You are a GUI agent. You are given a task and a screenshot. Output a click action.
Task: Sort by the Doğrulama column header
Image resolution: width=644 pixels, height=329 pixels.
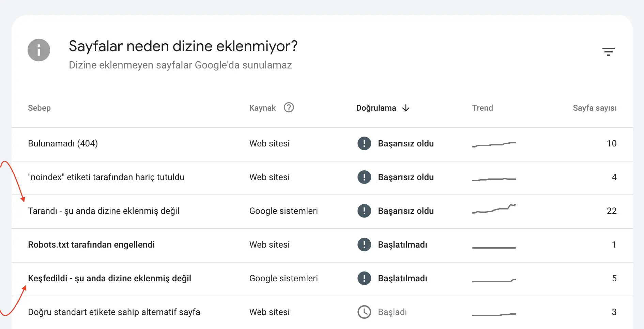click(376, 108)
